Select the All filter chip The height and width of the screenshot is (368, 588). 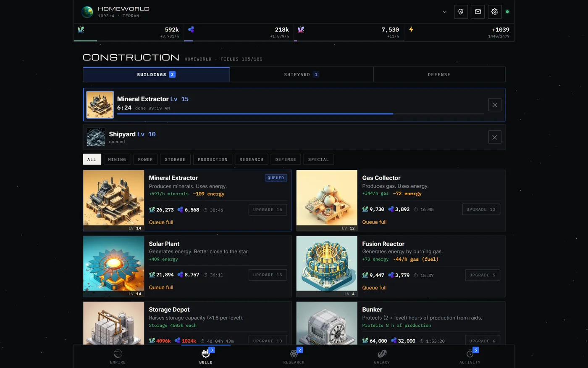[x=92, y=159]
